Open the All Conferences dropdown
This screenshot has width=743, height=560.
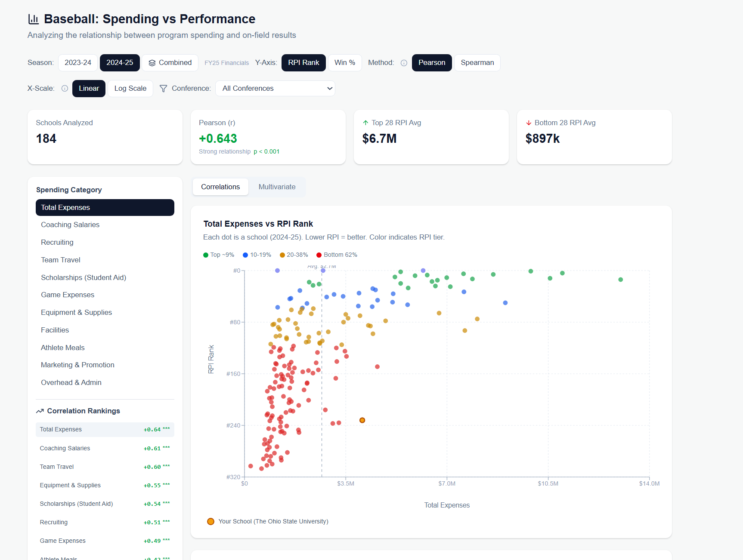[275, 89]
